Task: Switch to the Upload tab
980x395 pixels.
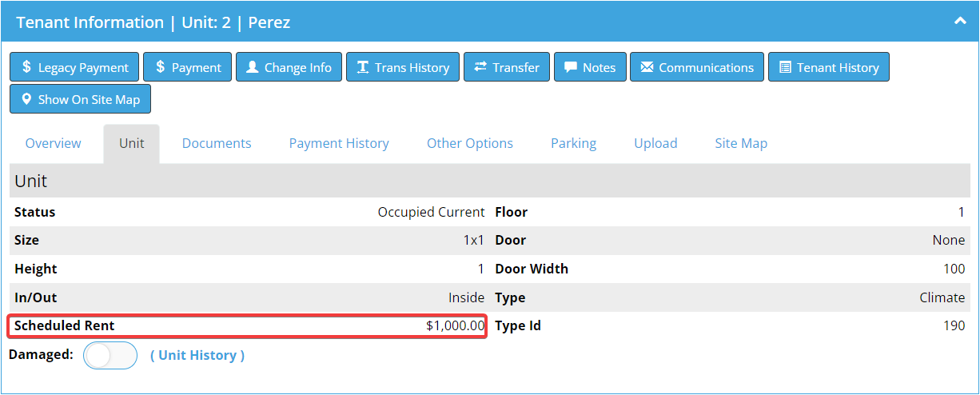Action: point(655,143)
